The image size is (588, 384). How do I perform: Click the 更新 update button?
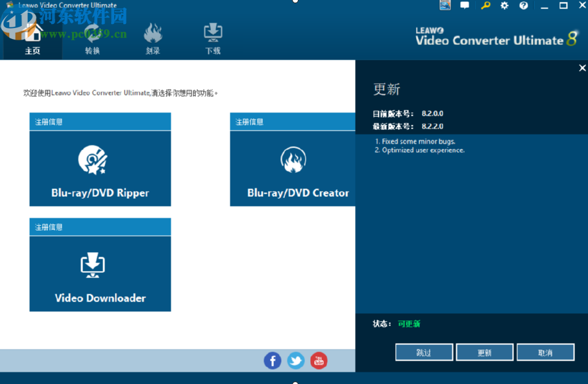[x=485, y=352]
